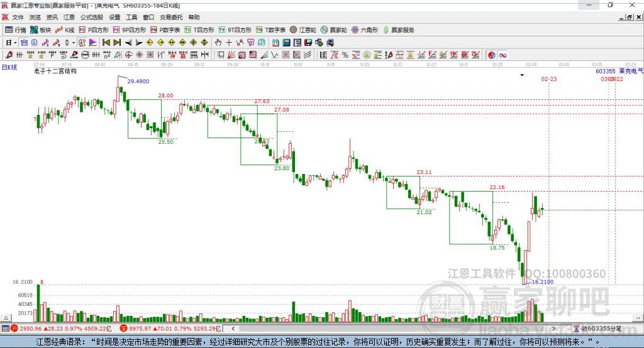Open the calendar icon in toolbar

coord(275,43)
